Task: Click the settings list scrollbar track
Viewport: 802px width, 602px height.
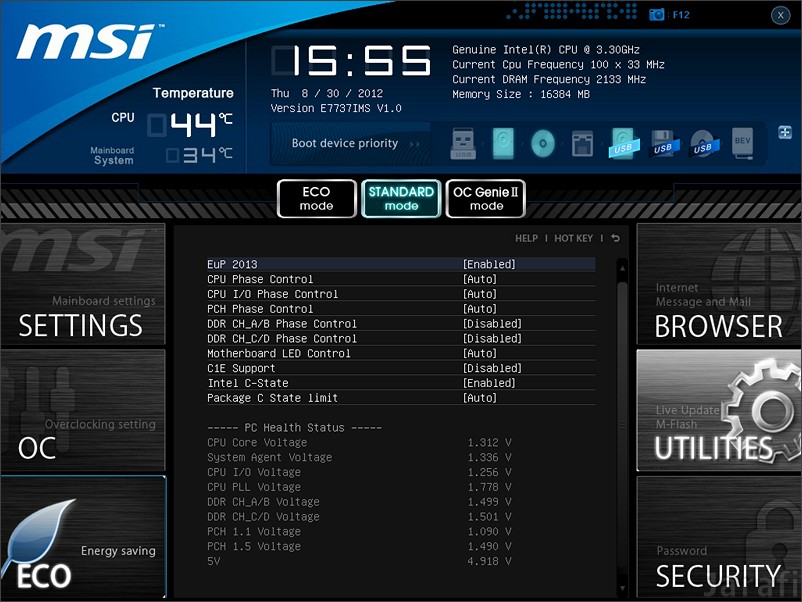Action: pos(622,428)
